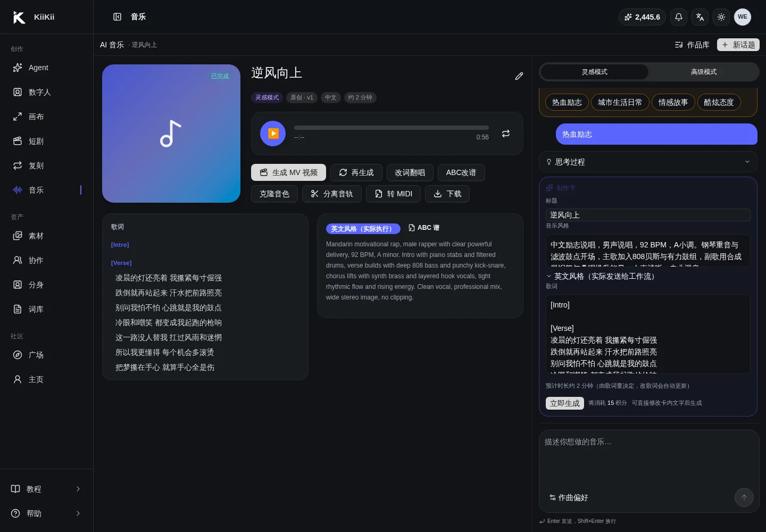The image size is (766, 532).
Task: Switch to 灵感模式 tab
Action: click(x=595, y=72)
